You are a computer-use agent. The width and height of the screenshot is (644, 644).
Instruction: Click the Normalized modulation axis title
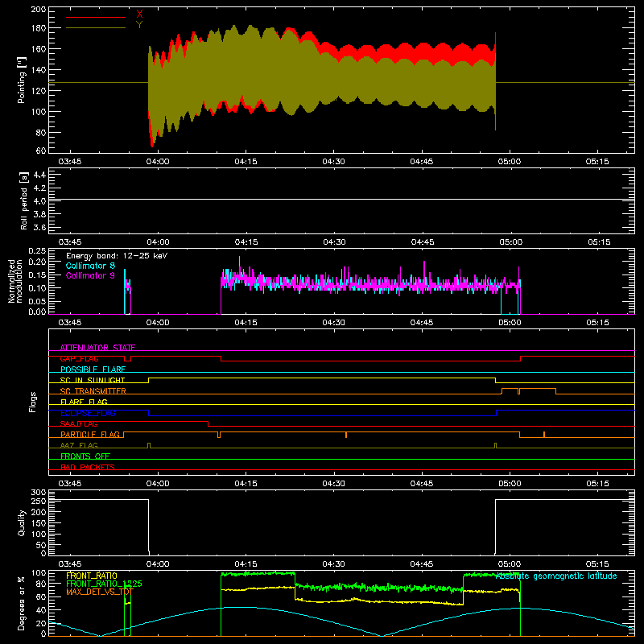click(15, 281)
